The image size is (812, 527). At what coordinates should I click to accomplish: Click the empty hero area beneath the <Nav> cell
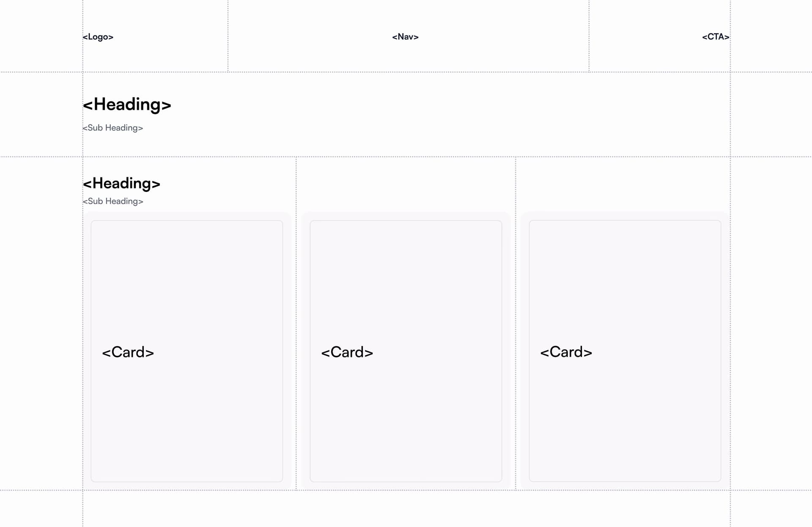408,114
